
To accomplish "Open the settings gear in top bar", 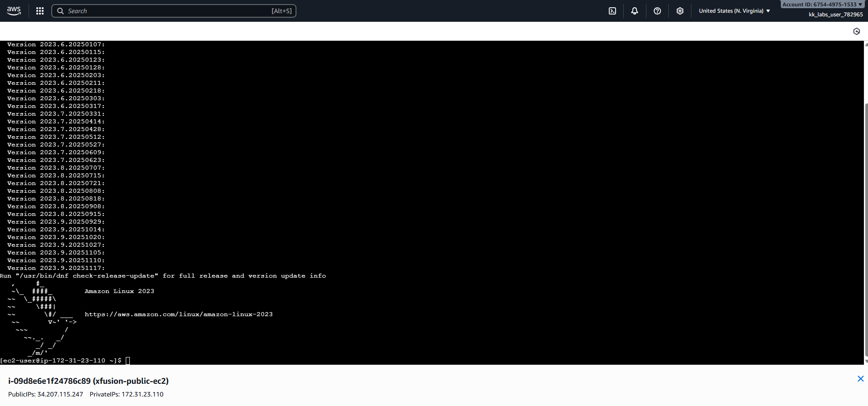I will (680, 11).
